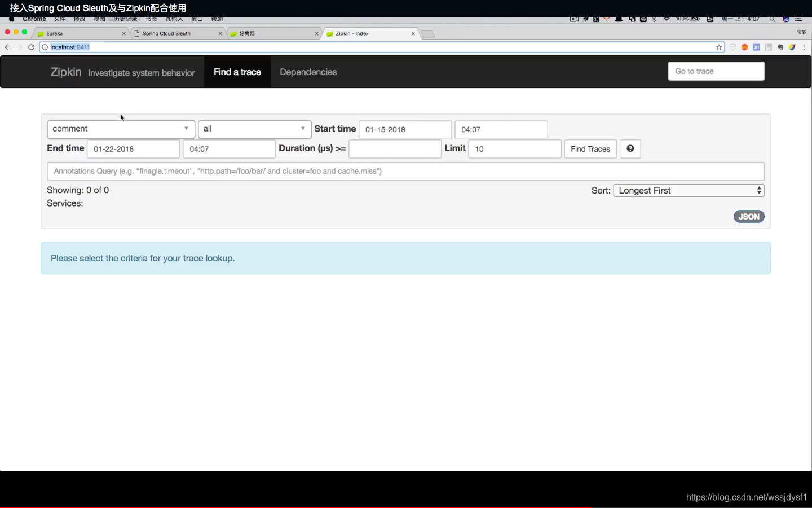
Task: Click the End time 04:07 field
Action: click(x=230, y=149)
